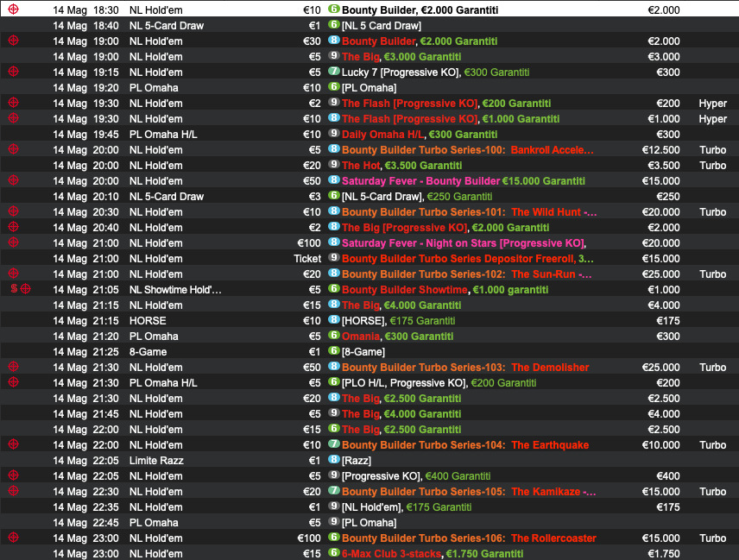Click the €50 buy-in on The Demolisher row
The image size is (739, 560).
pyautogui.click(x=312, y=368)
